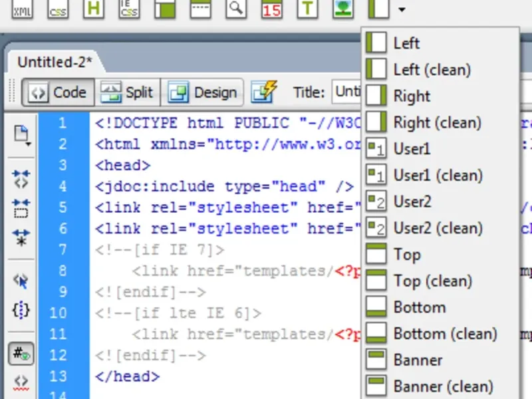This screenshot has width=532, height=399.
Task: Choose User1 (clean) menu entry
Action: (440, 175)
